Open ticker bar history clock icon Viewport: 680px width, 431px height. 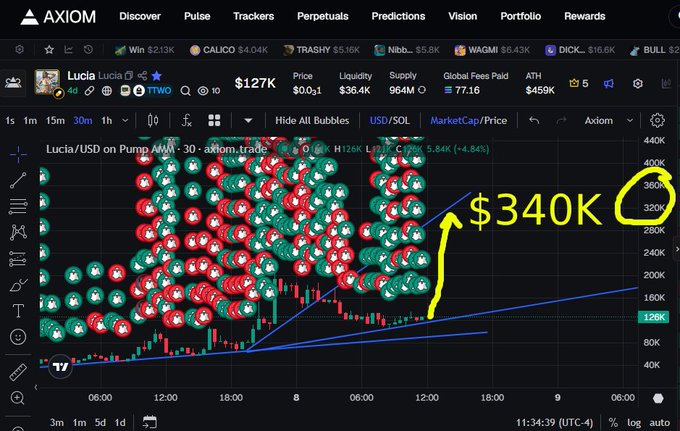pyautogui.click(x=88, y=50)
